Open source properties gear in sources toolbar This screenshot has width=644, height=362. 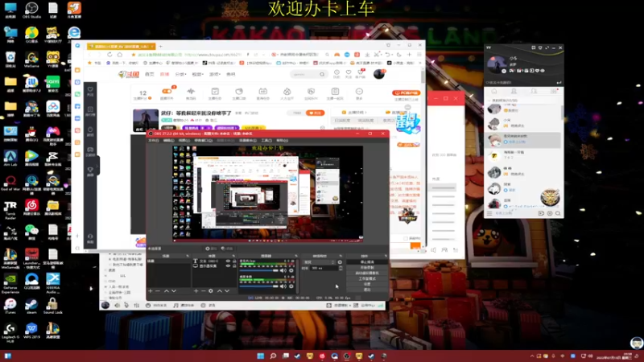[211, 291]
